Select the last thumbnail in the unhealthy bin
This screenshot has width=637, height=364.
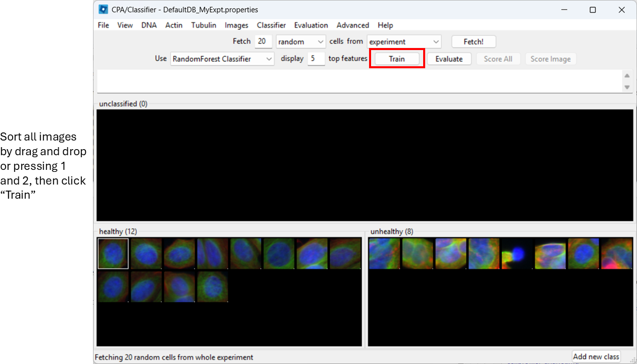[617, 253]
